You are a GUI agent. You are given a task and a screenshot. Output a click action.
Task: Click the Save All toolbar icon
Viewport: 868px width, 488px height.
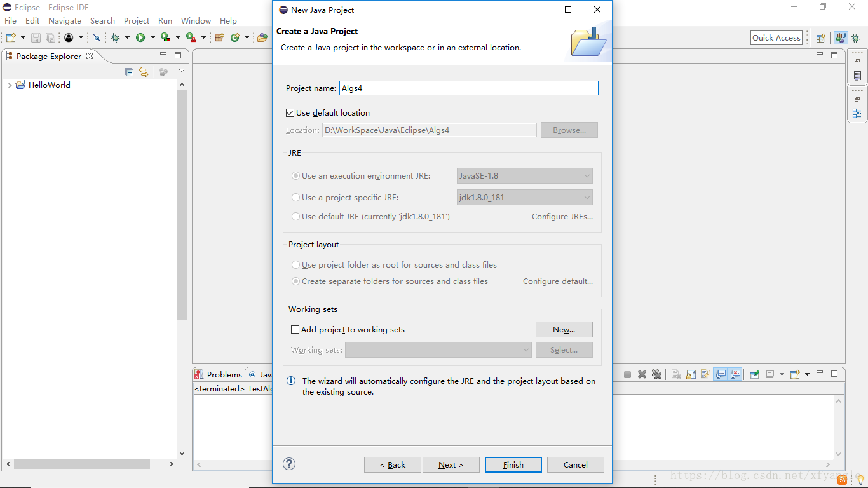pyautogui.click(x=50, y=38)
